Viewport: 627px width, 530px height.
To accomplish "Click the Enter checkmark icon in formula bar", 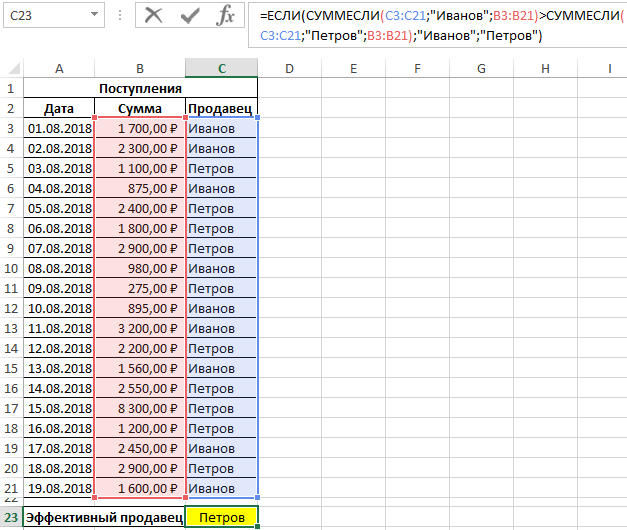I will point(189,15).
